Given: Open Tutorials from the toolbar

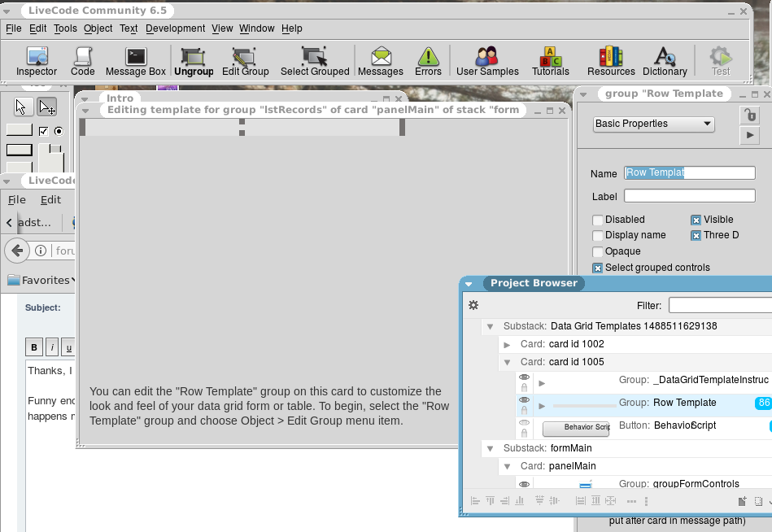Looking at the screenshot, I should pyautogui.click(x=551, y=61).
